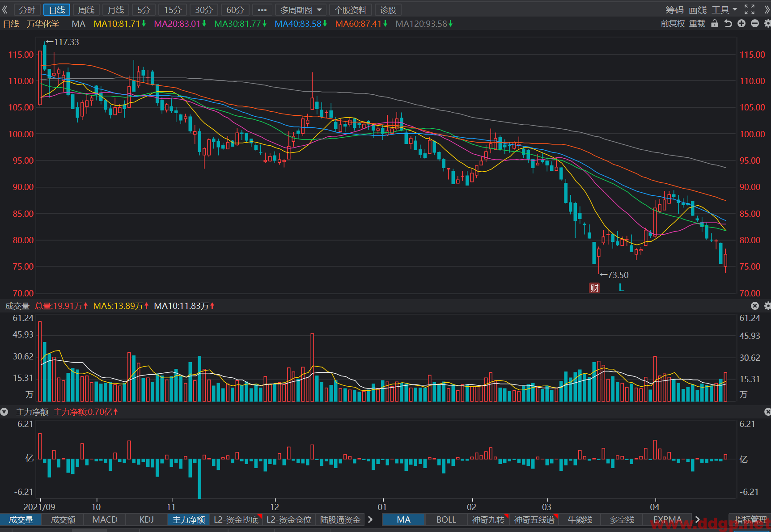Select 神奇五线谱 indicator tab
771x532 pixels.
click(x=534, y=519)
